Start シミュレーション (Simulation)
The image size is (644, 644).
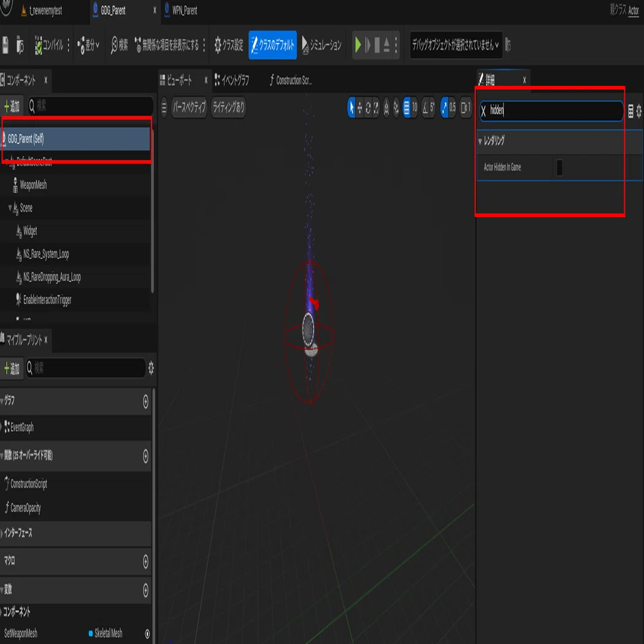(x=321, y=45)
